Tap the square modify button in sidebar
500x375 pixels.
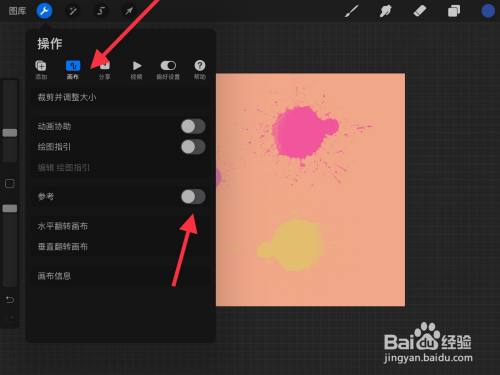pos(10,183)
